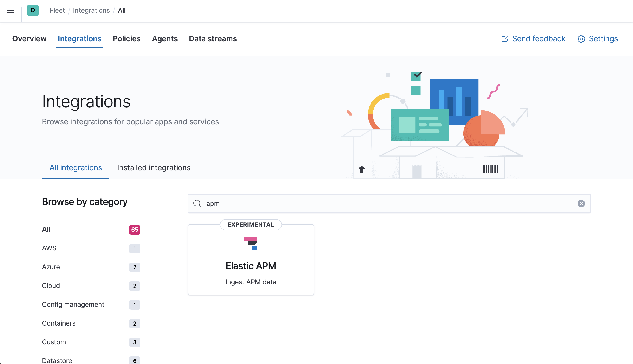
Task: Clear the apm search using the X icon
Action: 581,204
